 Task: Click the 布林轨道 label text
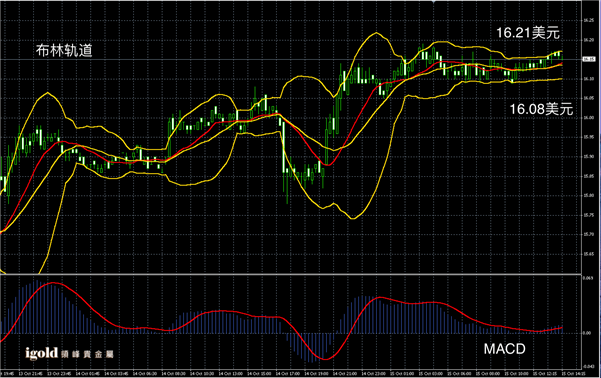[x=64, y=51]
